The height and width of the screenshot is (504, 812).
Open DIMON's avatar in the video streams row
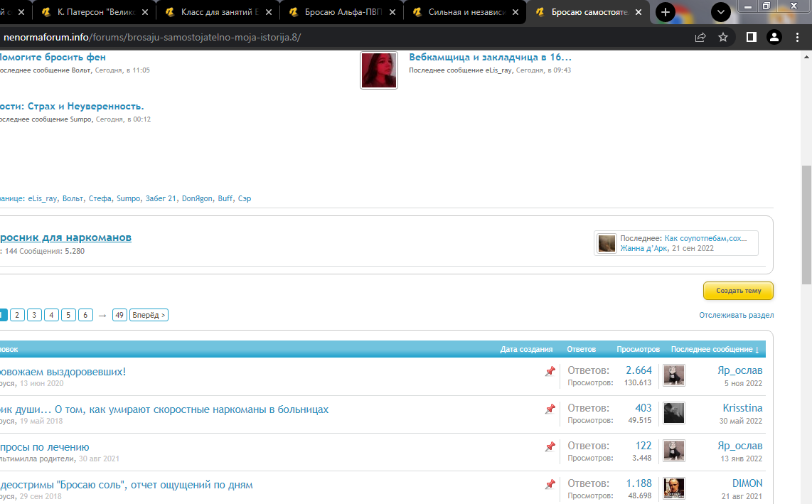click(x=674, y=488)
